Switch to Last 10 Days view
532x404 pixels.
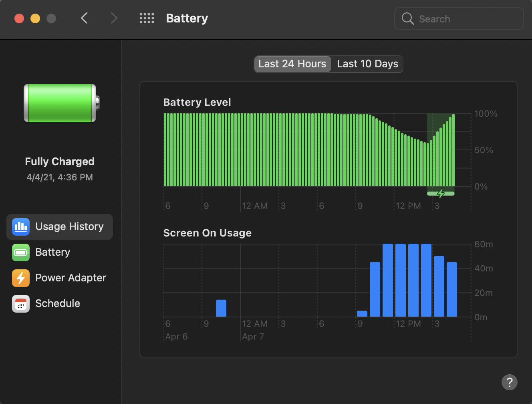pos(367,64)
